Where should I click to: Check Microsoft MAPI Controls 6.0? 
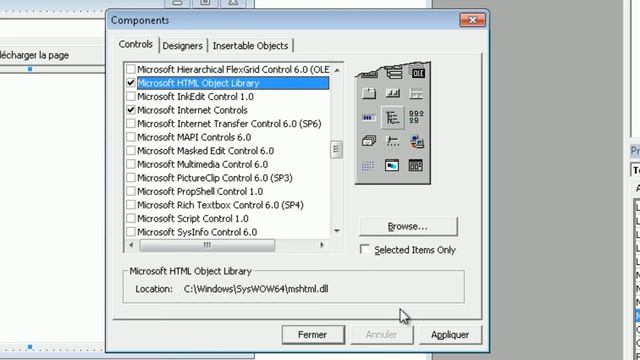tap(131, 137)
